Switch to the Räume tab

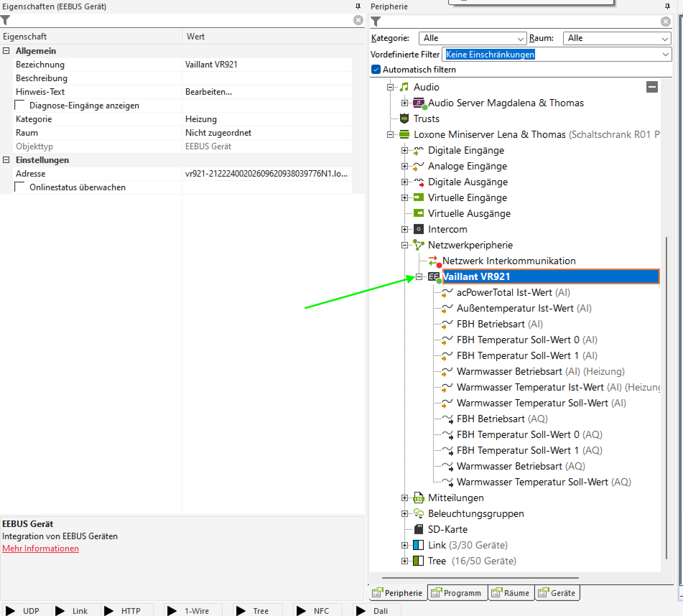coord(511,593)
